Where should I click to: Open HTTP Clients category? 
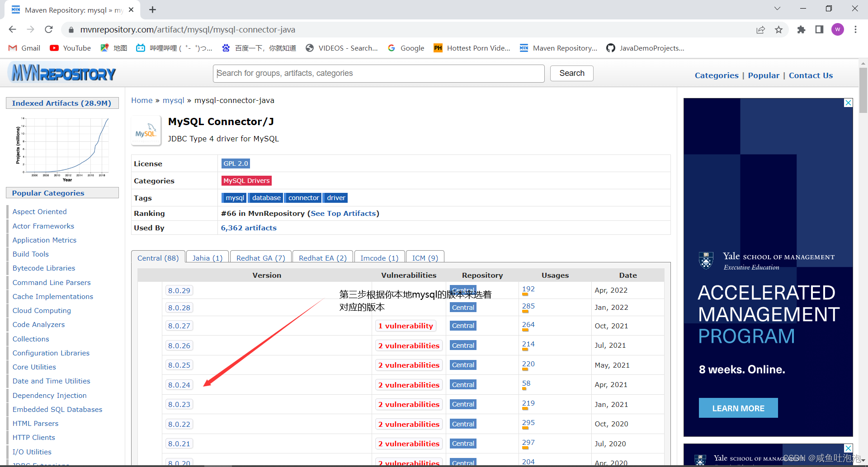coord(33,437)
